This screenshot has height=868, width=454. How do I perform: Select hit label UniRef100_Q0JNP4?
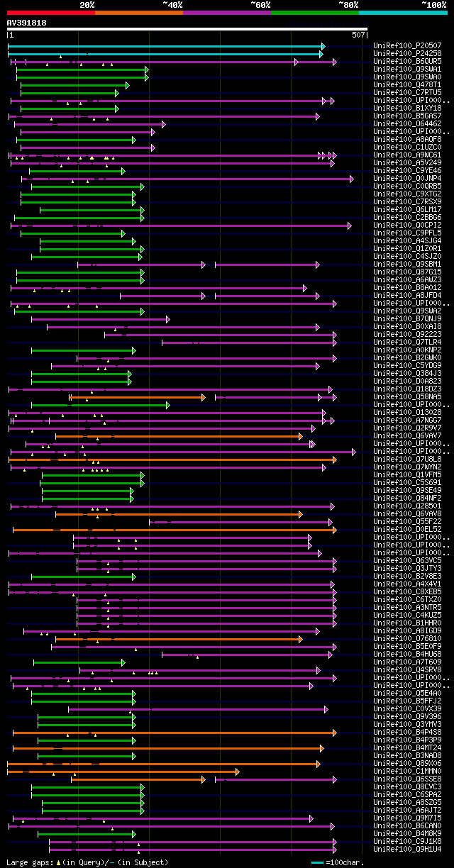click(x=407, y=178)
